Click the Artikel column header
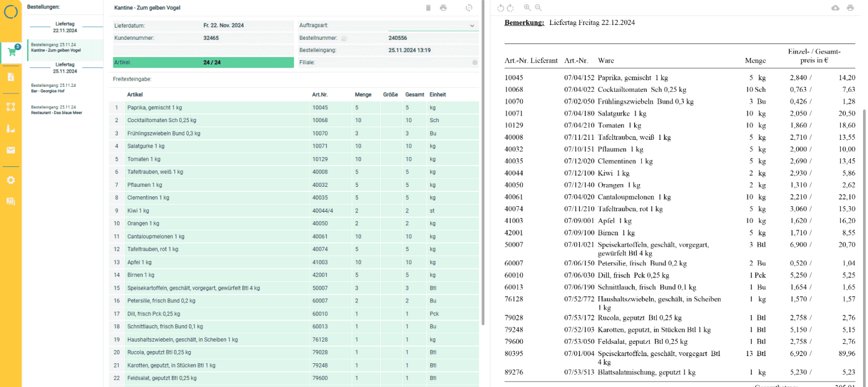Image resolution: width=868 pixels, height=387 pixels. click(135, 95)
